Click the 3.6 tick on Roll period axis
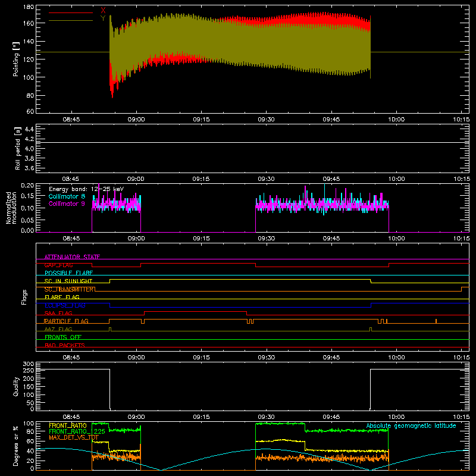Image resolution: width=476 pixels, height=476 pixels. (x=29, y=168)
